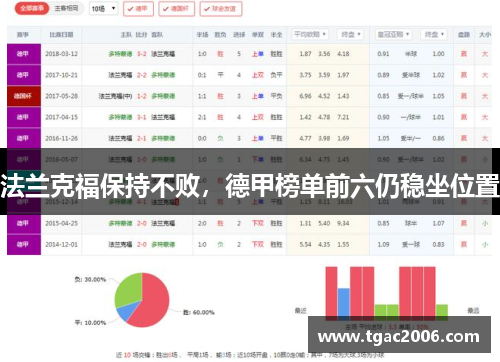Click the 赛事 column header

click(x=23, y=35)
